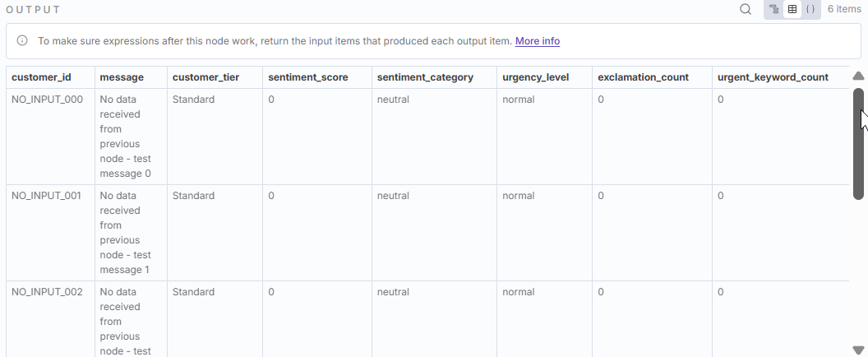
Task: Switch output to JSON view
Action: click(x=810, y=10)
